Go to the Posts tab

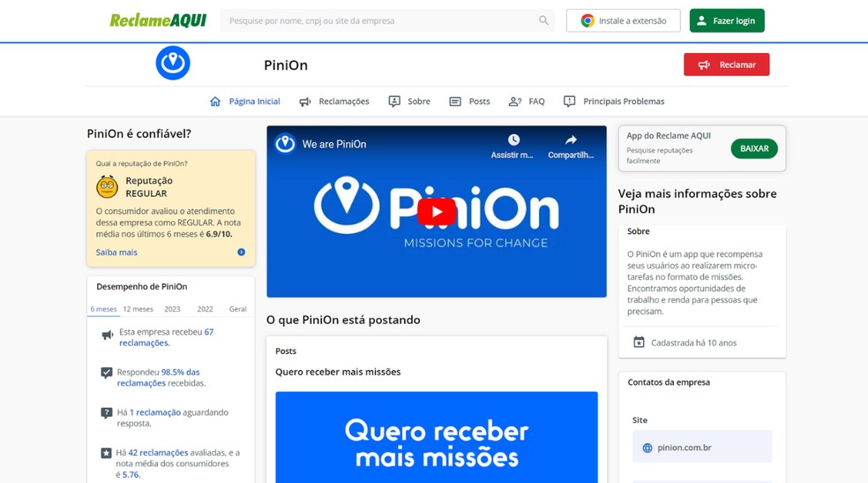469,102
